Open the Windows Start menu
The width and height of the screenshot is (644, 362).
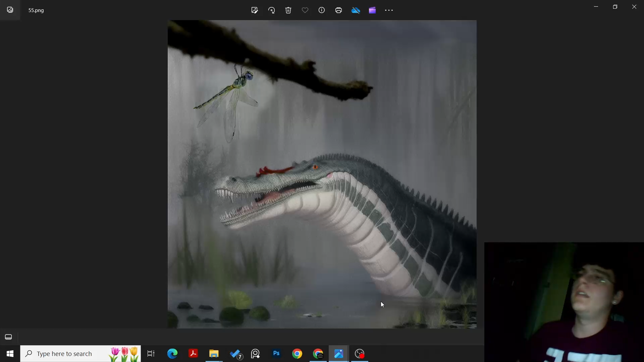(x=10, y=354)
